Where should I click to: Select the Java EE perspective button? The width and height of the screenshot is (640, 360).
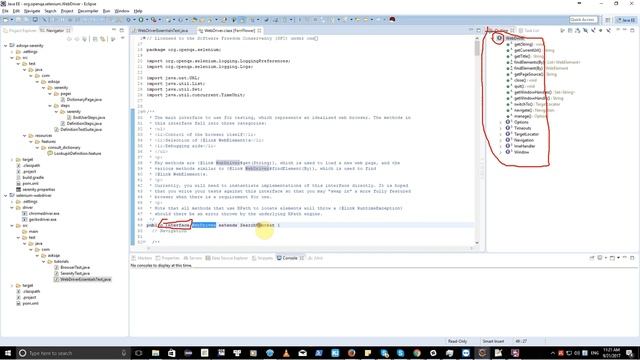(625, 20)
